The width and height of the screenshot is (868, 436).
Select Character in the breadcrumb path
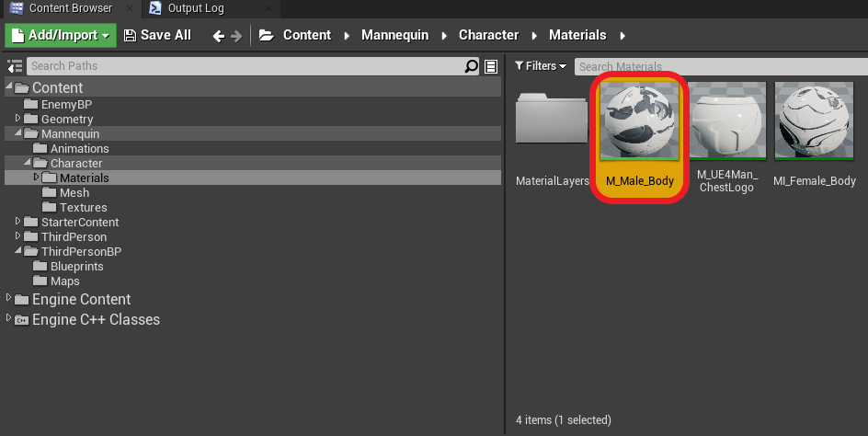click(489, 35)
